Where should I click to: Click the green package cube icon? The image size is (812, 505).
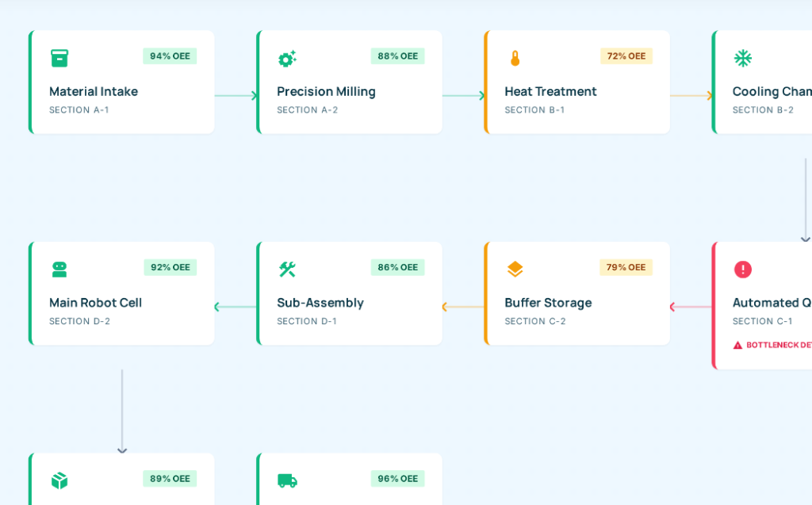coord(59,480)
